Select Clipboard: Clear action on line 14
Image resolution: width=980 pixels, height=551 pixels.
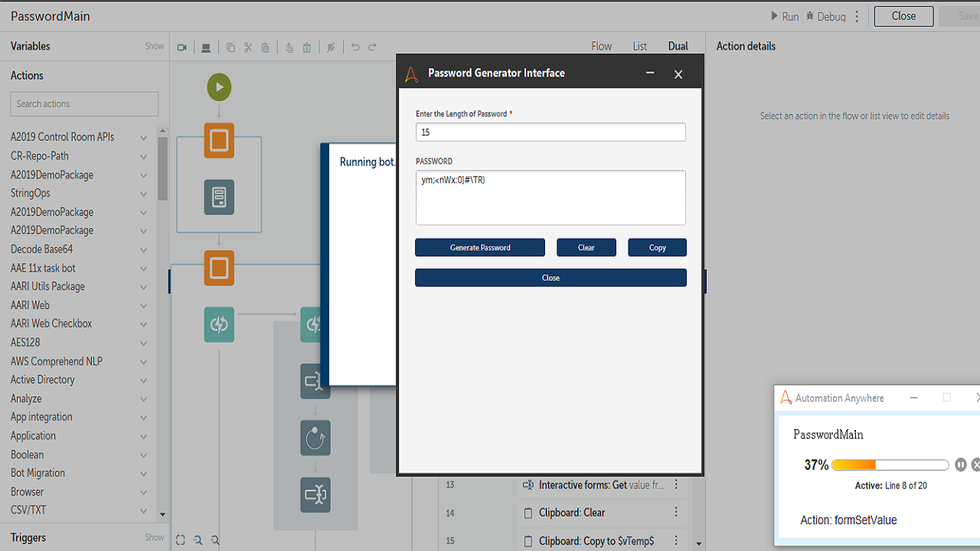572,513
